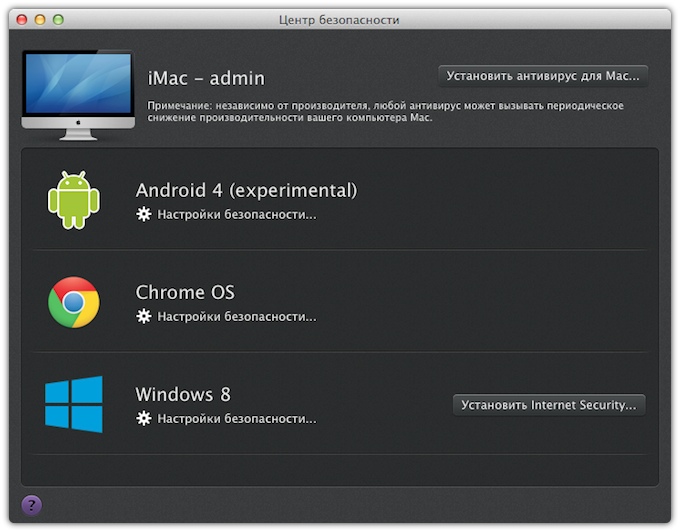The height and width of the screenshot is (532, 680).
Task: Open Android 4 Настройки безопасности link
Action: 237,215
